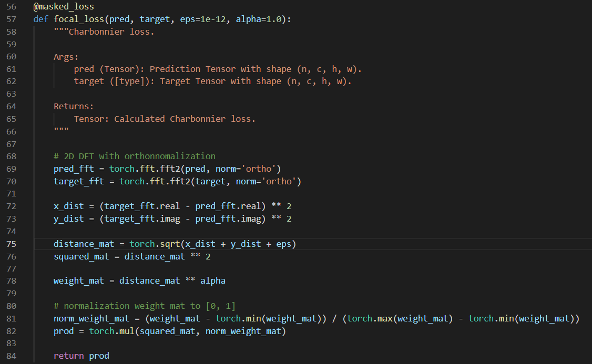Screen dimensions: 592x364
Task: Click torch.sqrt call on line 75
Action: pos(155,244)
